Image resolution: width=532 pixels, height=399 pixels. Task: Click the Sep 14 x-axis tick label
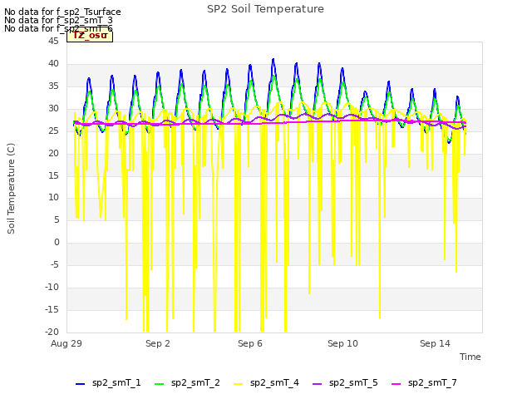coord(435,343)
